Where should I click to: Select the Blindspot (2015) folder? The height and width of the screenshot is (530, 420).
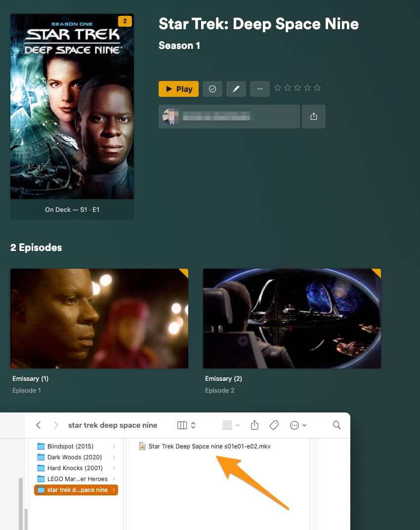tap(76, 446)
